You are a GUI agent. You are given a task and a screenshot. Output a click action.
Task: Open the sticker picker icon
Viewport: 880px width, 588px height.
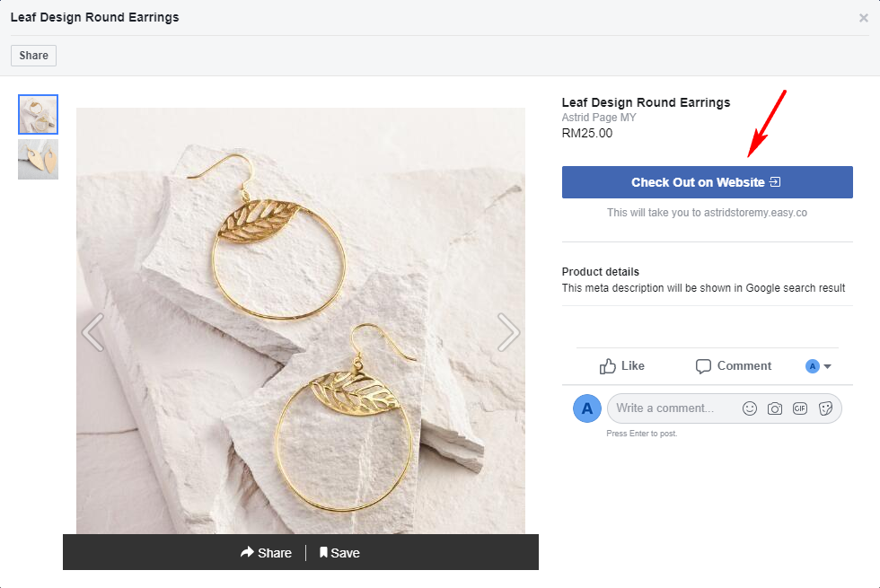(825, 408)
